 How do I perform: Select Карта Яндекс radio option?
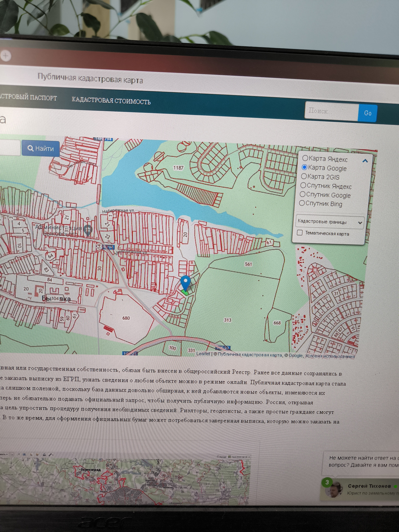point(305,158)
